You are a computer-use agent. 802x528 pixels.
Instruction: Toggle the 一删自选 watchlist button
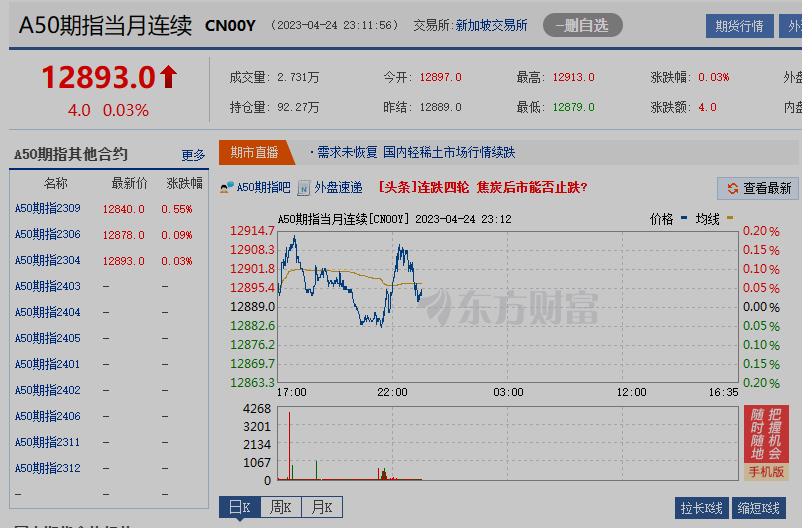tap(582, 25)
